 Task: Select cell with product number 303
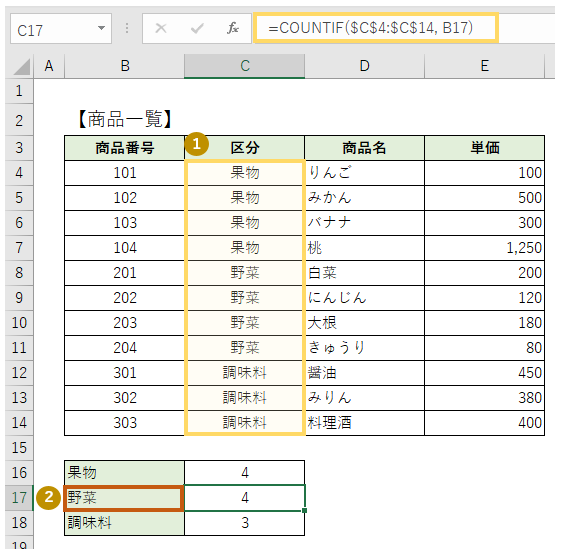125,423
